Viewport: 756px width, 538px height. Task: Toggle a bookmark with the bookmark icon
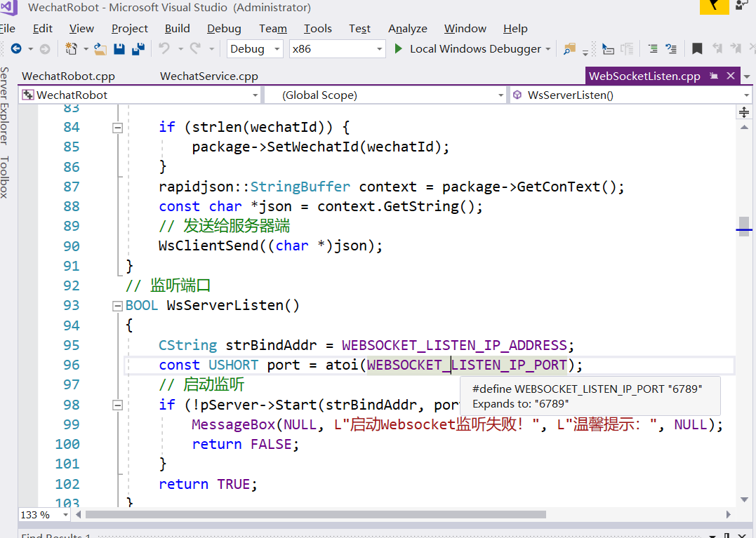pyautogui.click(x=697, y=48)
